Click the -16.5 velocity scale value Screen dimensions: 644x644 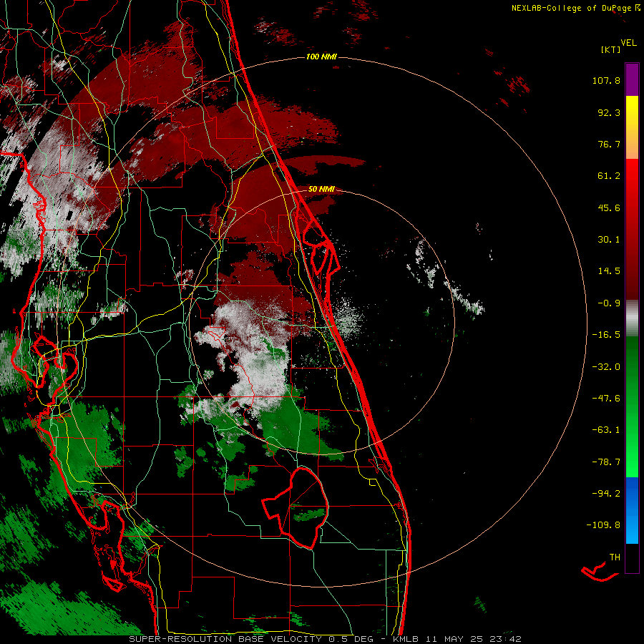pyautogui.click(x=606, y=335)
